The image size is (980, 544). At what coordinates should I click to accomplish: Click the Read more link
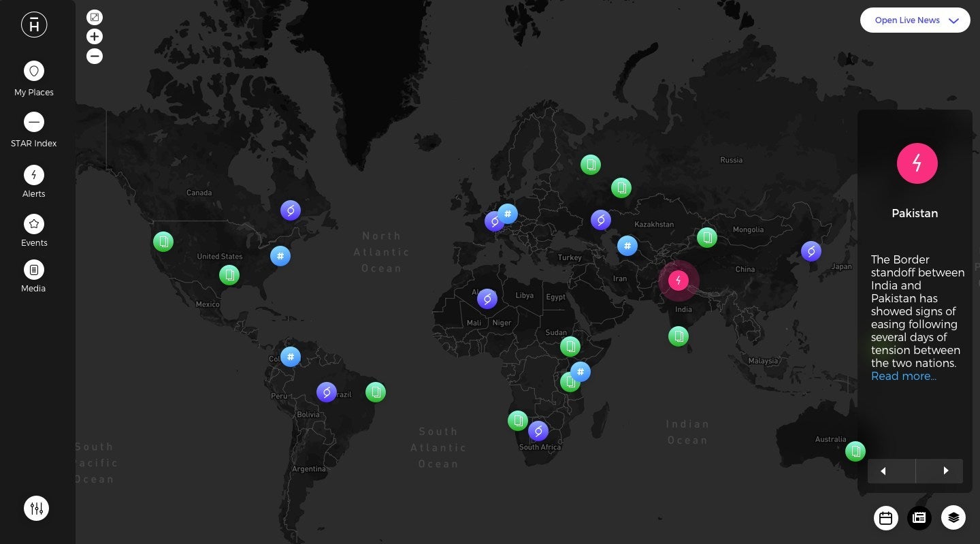[903, 377]
